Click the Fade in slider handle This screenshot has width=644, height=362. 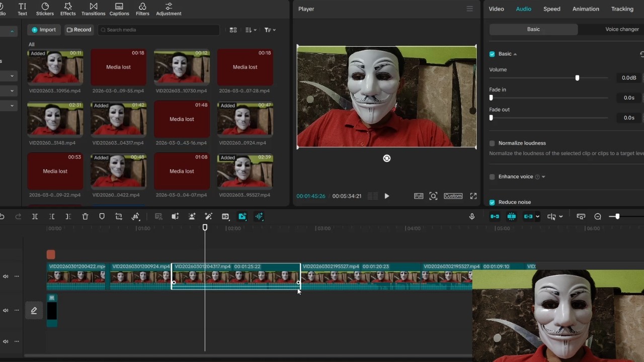point(491,98)
